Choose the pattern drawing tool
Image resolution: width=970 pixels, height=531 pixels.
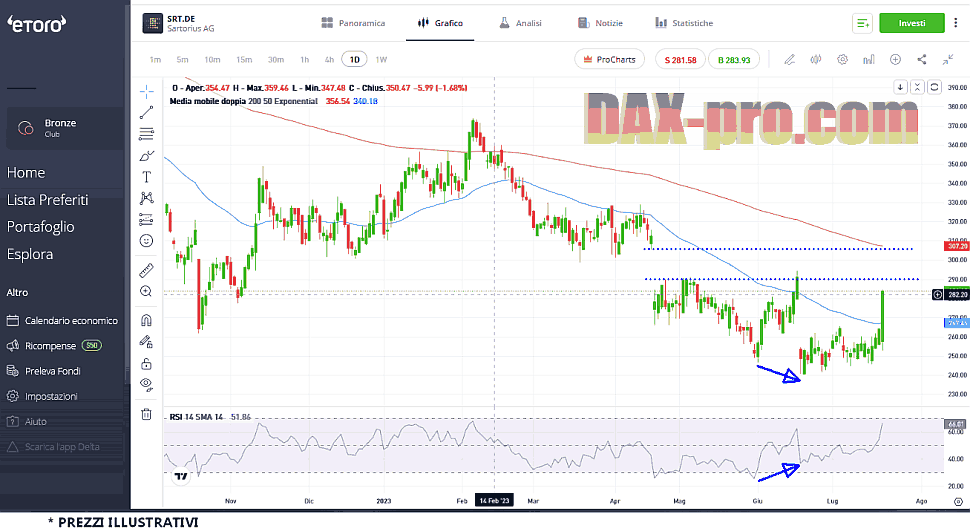point(147,198)
